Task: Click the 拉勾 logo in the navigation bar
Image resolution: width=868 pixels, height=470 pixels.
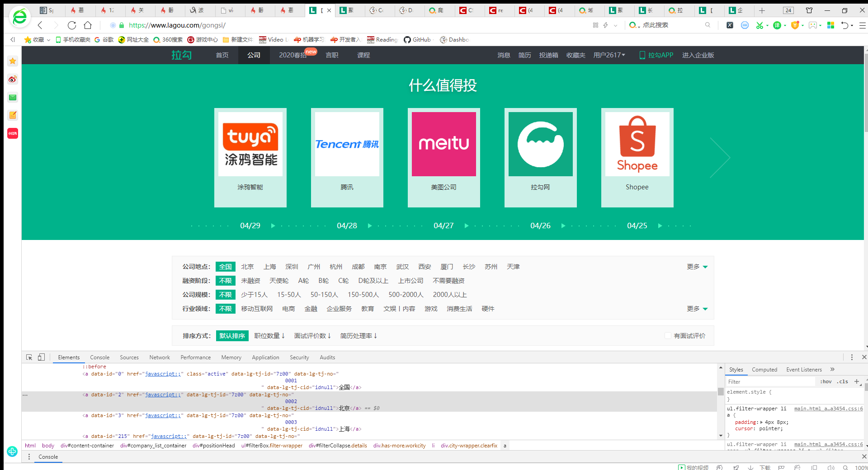Action: click(182, 55)
